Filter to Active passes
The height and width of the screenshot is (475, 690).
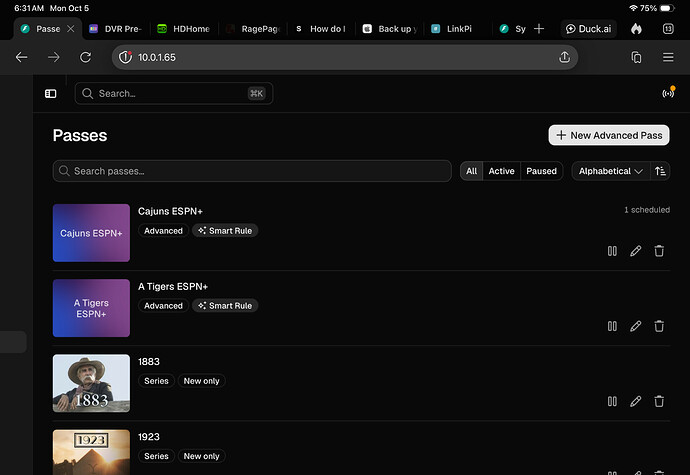[501, 171]
